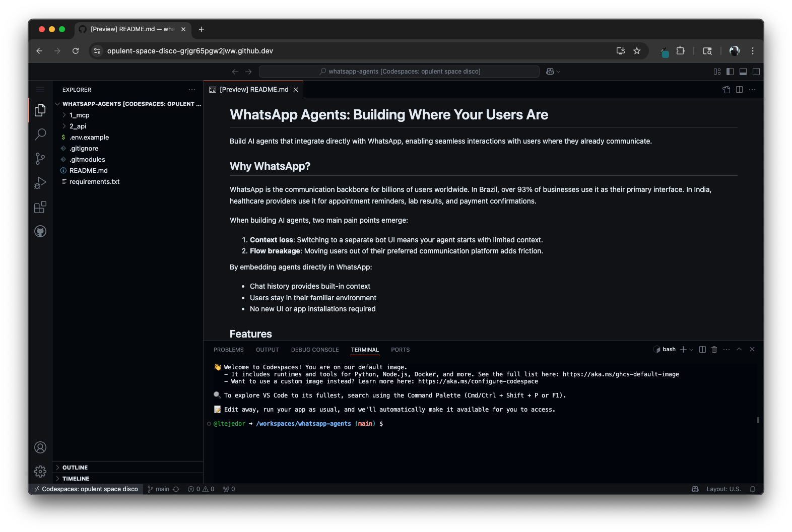The width and height of the screenshot is (792, 532).
Task: Open the Source Control view
Action: point(40,159)
